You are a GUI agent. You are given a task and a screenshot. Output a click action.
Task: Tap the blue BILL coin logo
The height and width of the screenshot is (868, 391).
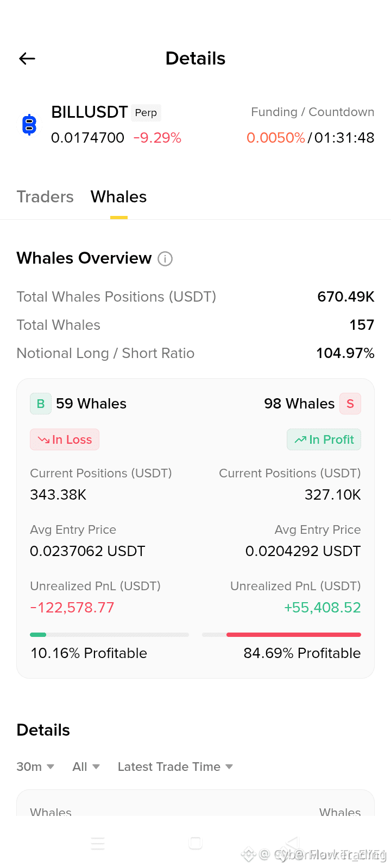[x=29, y=125]
